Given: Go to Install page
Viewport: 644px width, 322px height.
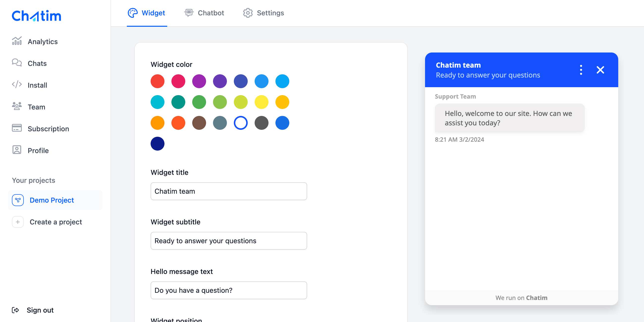Looking at the screenshot, I should tap(37, 85).
